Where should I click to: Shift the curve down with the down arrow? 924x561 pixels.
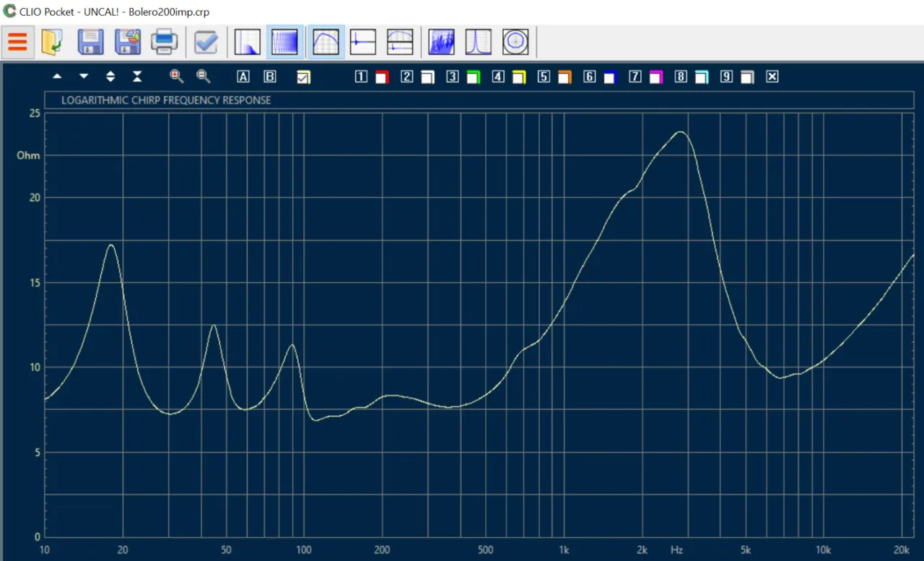[x=84, y=77]
